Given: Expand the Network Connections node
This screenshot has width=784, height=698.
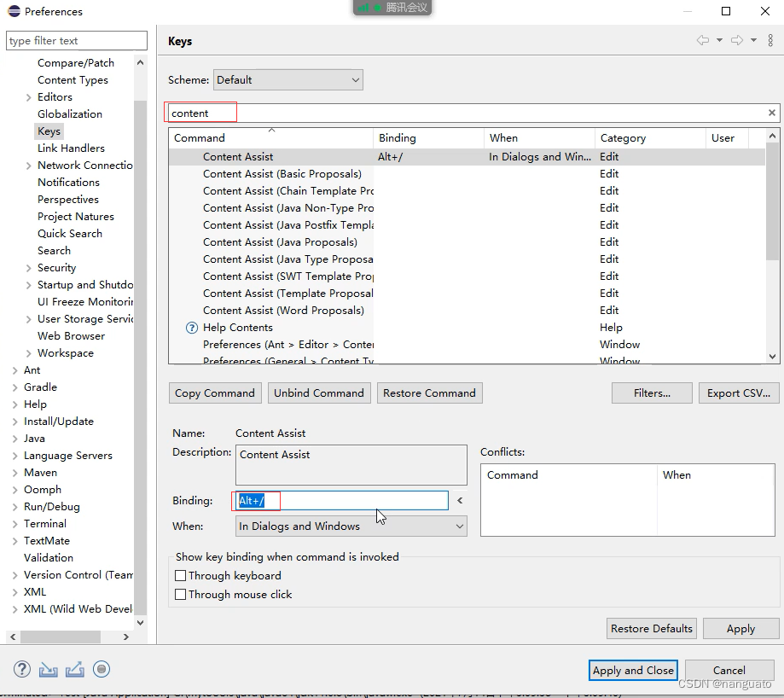Looking at the screenshot, I should (x=28, y=166).
